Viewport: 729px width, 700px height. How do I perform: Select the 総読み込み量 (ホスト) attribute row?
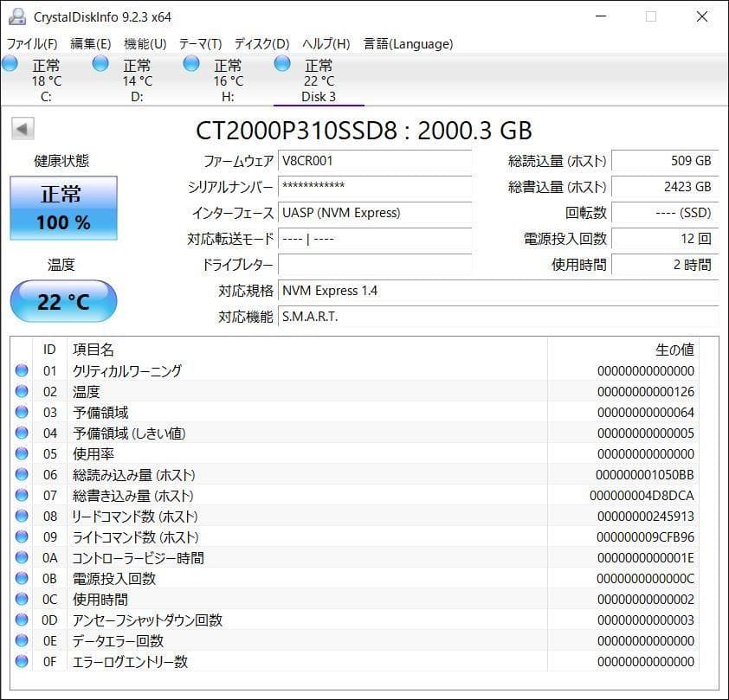355,474
